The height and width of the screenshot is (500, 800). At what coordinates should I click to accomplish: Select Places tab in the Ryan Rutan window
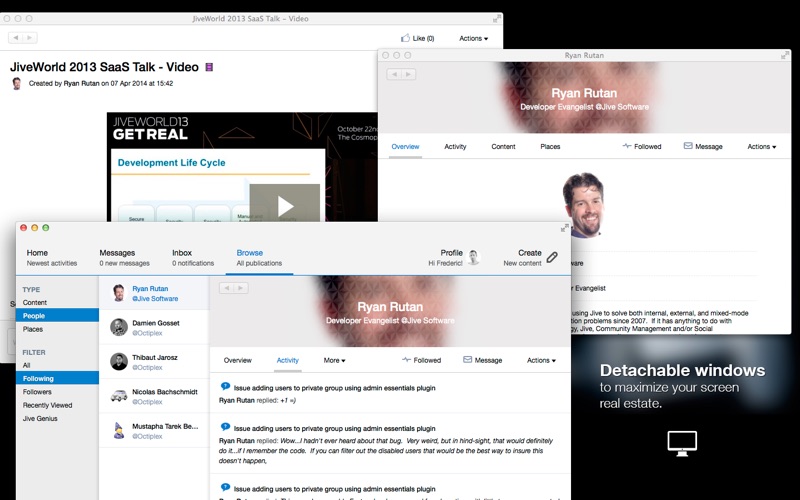(x=550, y=146)
